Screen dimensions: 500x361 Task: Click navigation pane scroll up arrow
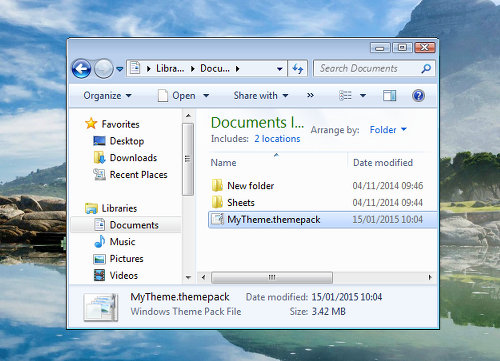[x=188, y=116]
